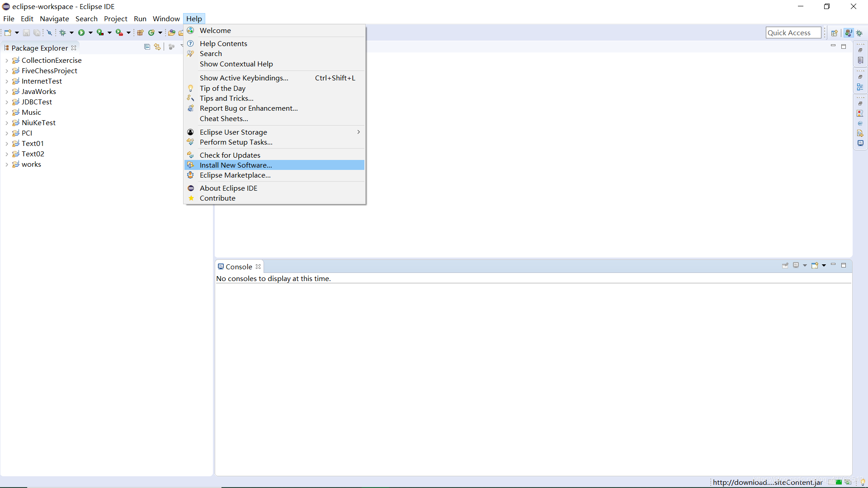
Task: Expand the PCI project
Action: (x=7, y=133)
